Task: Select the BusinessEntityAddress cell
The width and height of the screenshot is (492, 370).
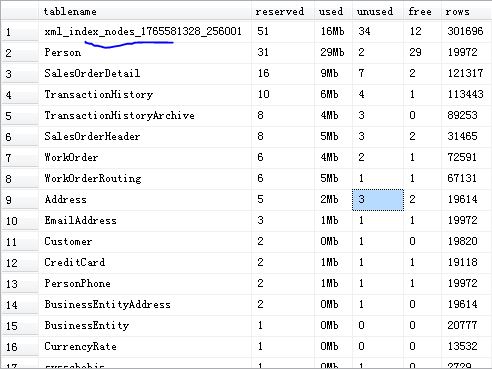Action: (145, 305)
